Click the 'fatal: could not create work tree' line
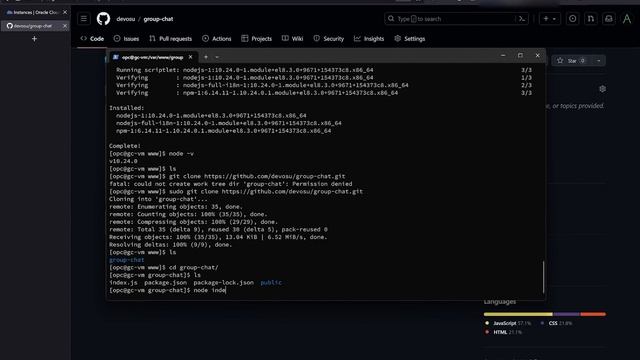 pos(231,184)
